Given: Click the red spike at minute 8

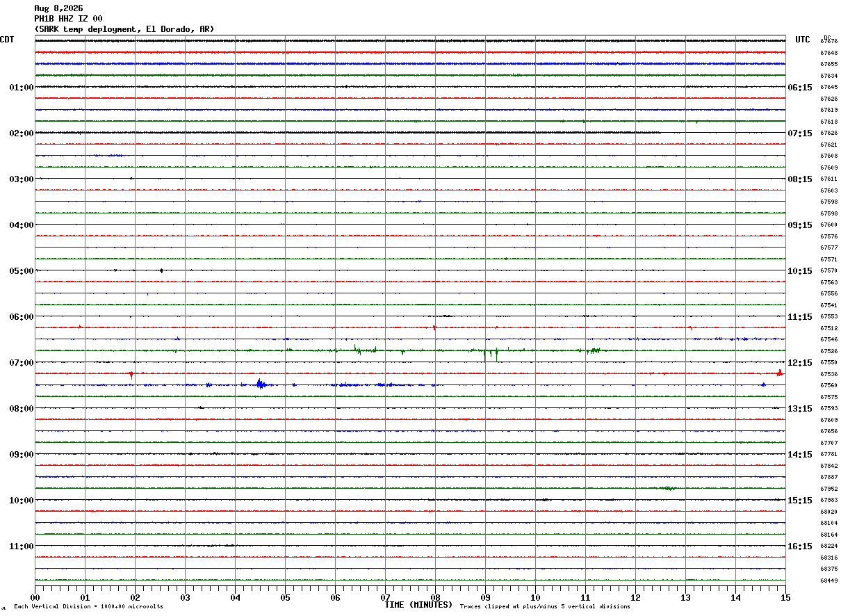Looking at the screenshot, I should click(434, 327).
